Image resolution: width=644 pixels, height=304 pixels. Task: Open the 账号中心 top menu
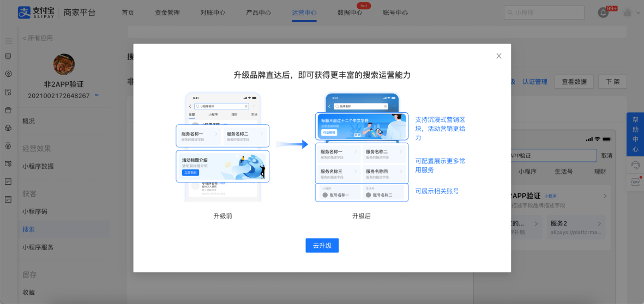[395, 13]
